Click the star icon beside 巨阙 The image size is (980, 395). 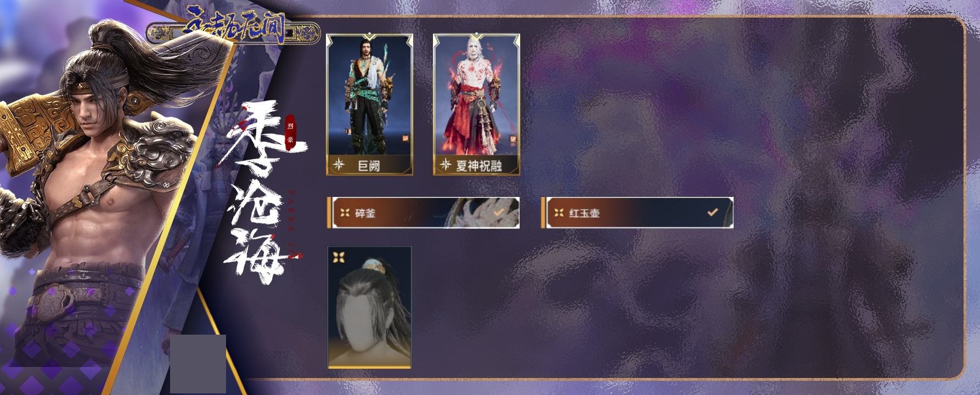pos(339,165)
